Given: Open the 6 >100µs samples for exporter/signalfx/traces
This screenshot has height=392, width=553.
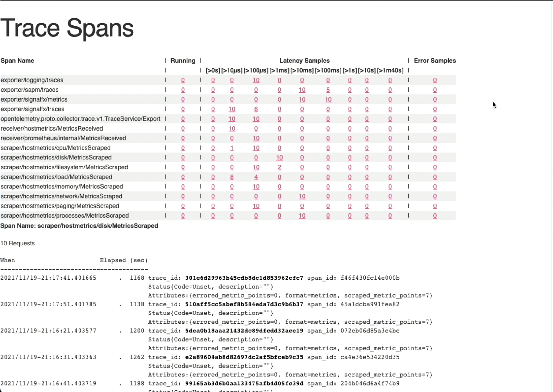Looking at the screenshot, I should tap(256, 109).
